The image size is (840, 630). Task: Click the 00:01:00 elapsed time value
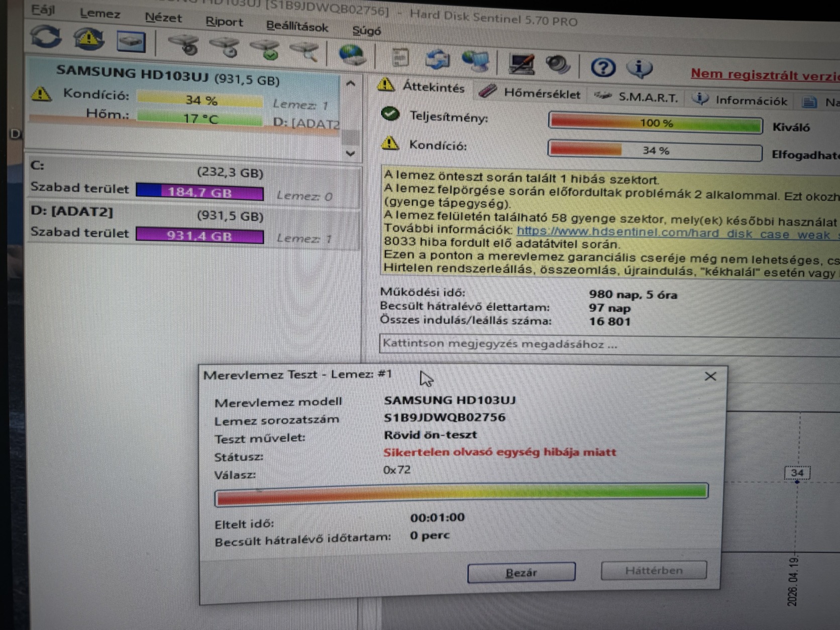point(437,517)
